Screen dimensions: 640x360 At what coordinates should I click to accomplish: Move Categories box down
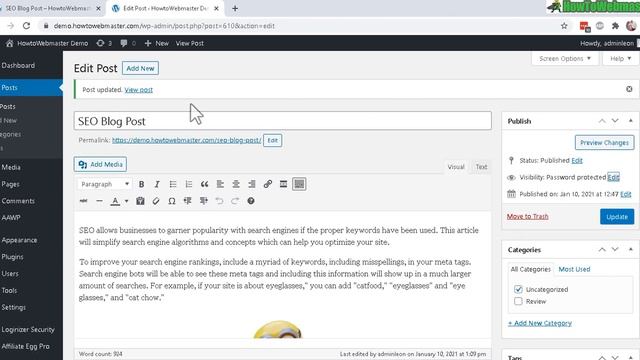(615, 249)
